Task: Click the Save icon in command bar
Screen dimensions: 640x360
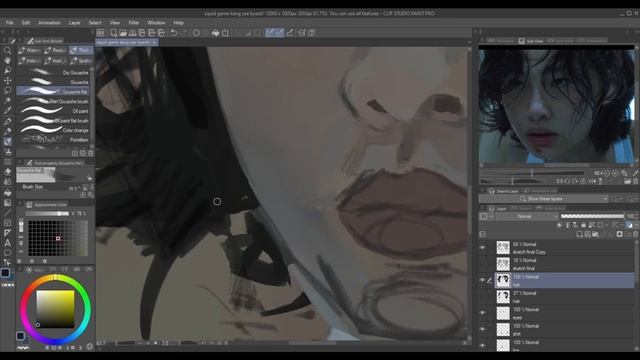Action: pos(132,33)
